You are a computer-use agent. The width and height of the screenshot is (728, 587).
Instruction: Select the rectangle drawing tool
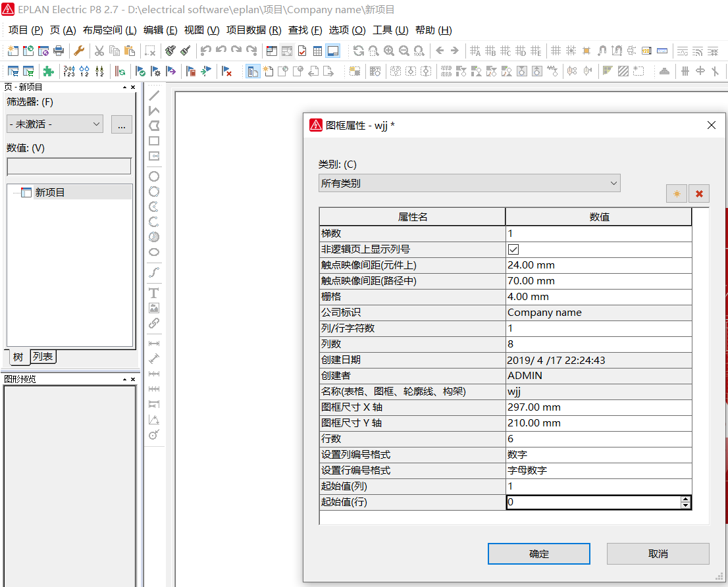pos(154,141)
